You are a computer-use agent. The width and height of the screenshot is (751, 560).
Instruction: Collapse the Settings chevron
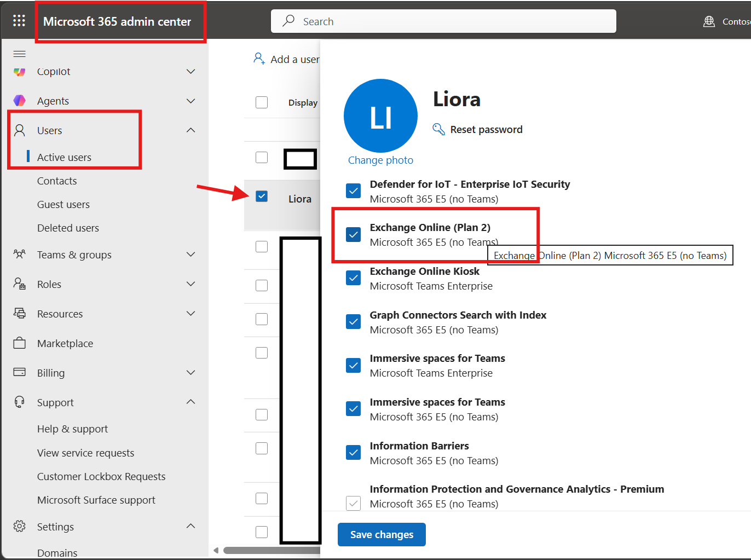[x=190, y=527]
